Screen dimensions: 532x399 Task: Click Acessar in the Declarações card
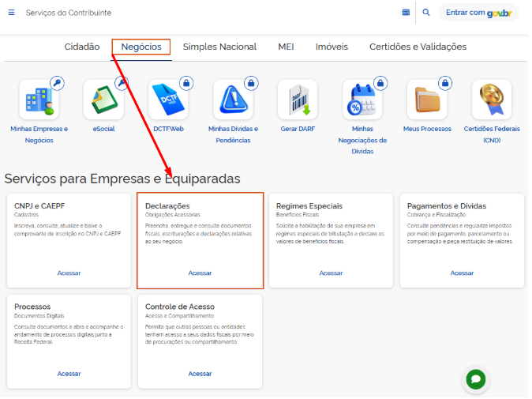(x=200, y=273)
